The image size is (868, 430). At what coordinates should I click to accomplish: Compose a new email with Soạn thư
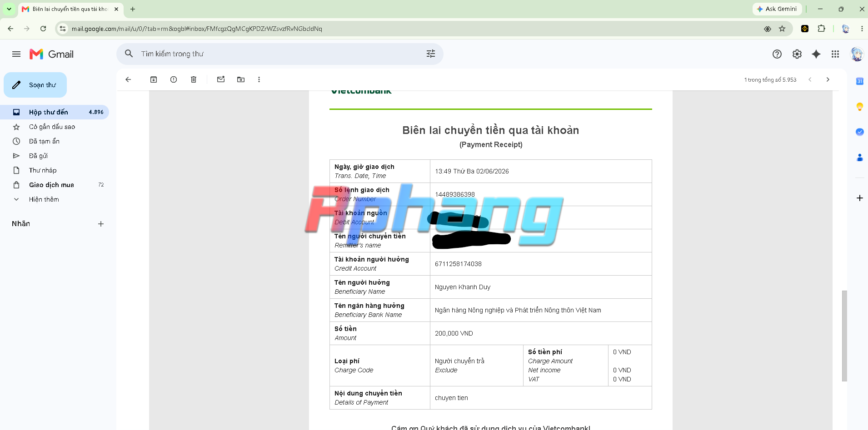tap(35, 85)
